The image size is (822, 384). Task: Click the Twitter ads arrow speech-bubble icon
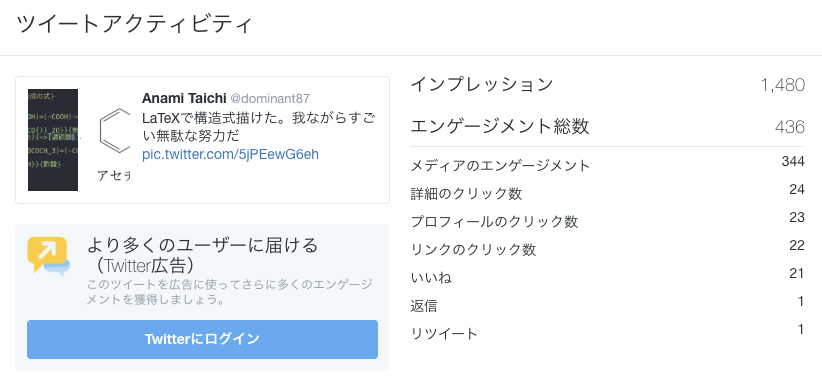coord(48,256)
